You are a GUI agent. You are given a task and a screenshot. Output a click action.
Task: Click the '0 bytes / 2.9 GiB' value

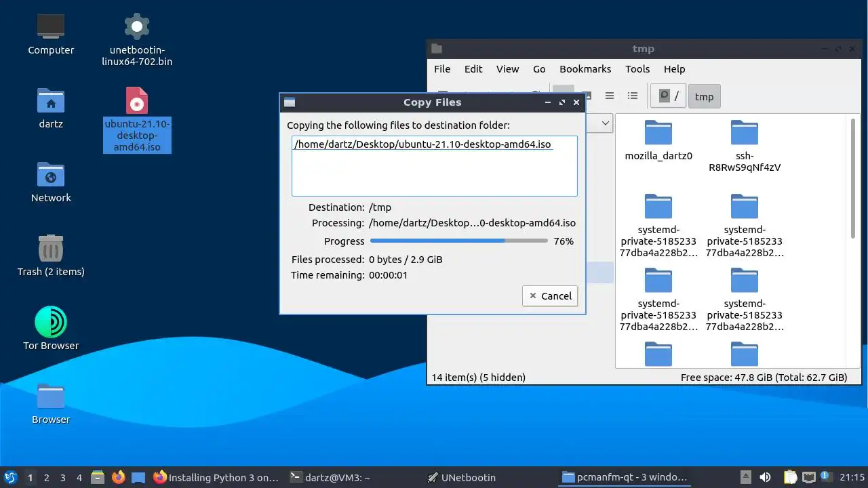[406, 260]
